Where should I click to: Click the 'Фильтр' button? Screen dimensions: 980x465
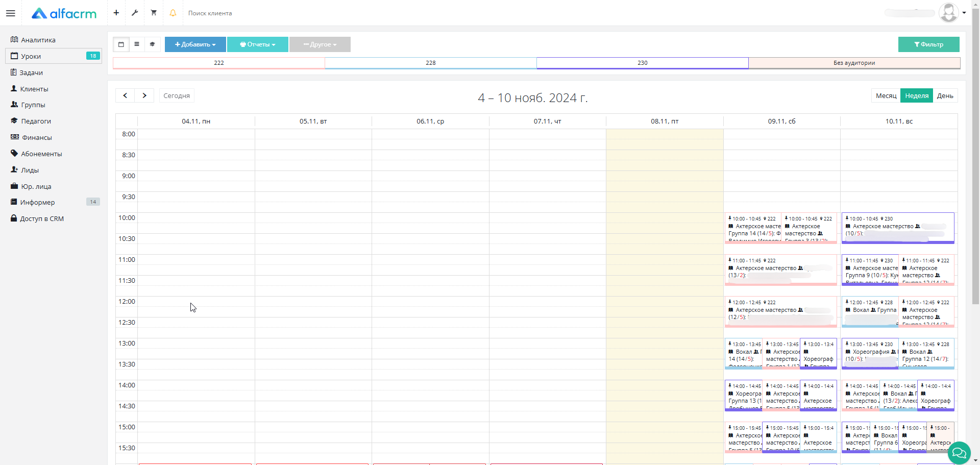928,44
